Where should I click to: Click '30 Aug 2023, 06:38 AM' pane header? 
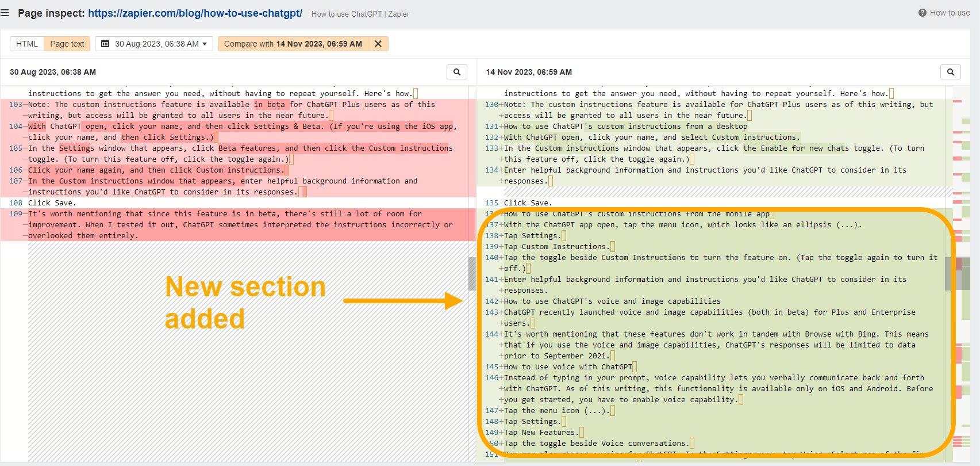53,72
